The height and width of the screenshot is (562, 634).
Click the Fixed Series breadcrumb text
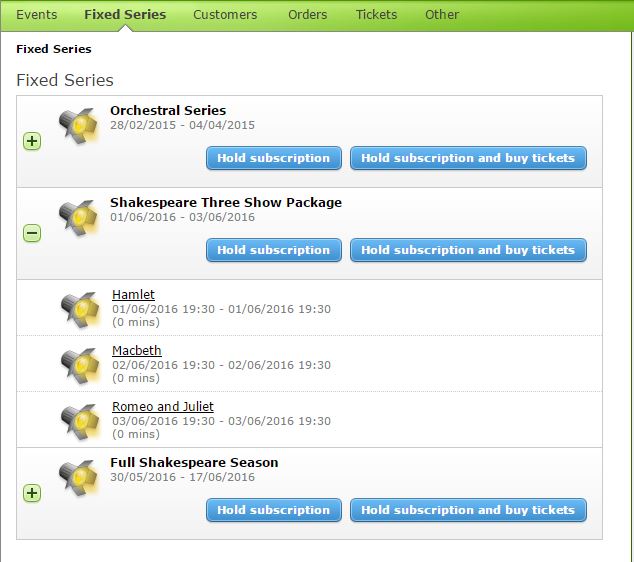(x=54, y=49)
